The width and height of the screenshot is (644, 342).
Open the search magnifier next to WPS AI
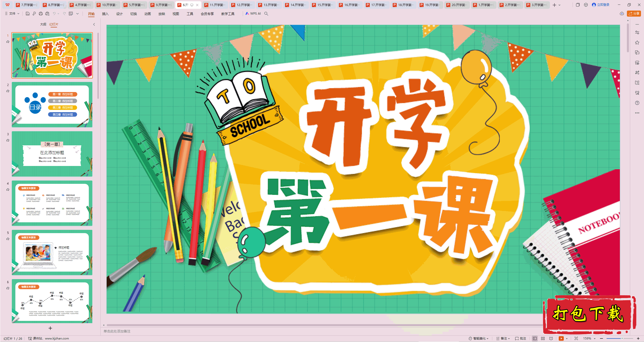pos(266,14)
